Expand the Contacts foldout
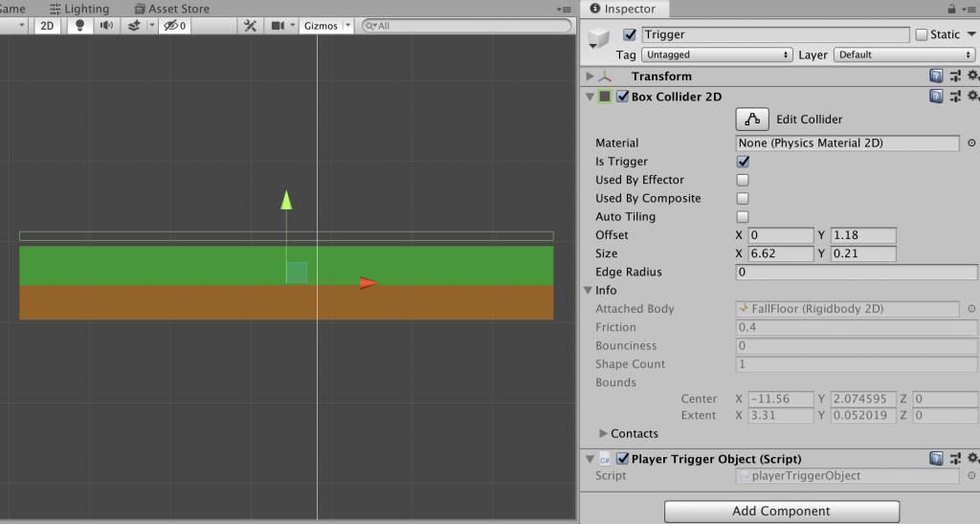 603,433
